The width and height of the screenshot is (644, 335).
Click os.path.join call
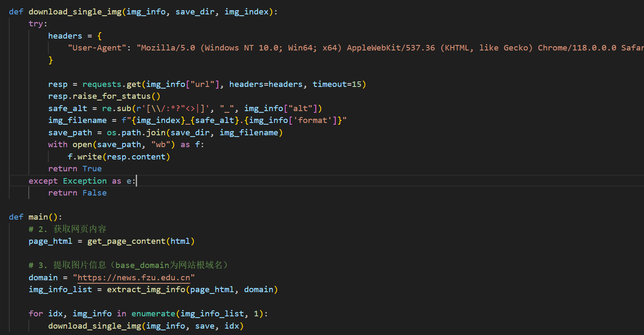coord(136,133)
